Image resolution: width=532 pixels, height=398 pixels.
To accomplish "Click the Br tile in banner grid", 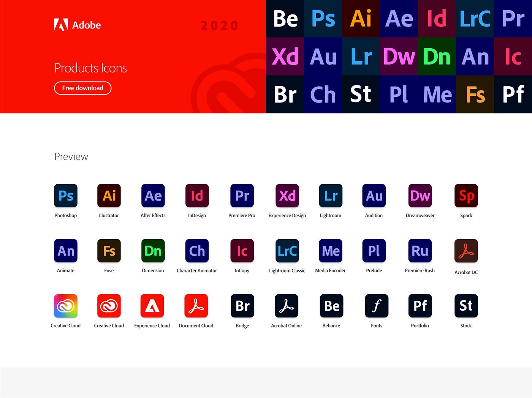I will [285, 94].
